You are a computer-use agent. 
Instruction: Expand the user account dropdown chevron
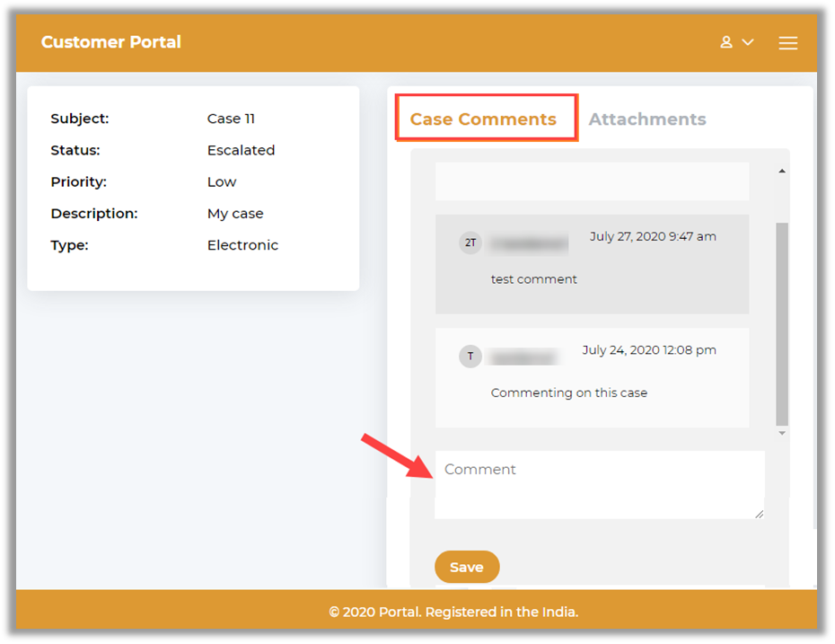[748, 43]
